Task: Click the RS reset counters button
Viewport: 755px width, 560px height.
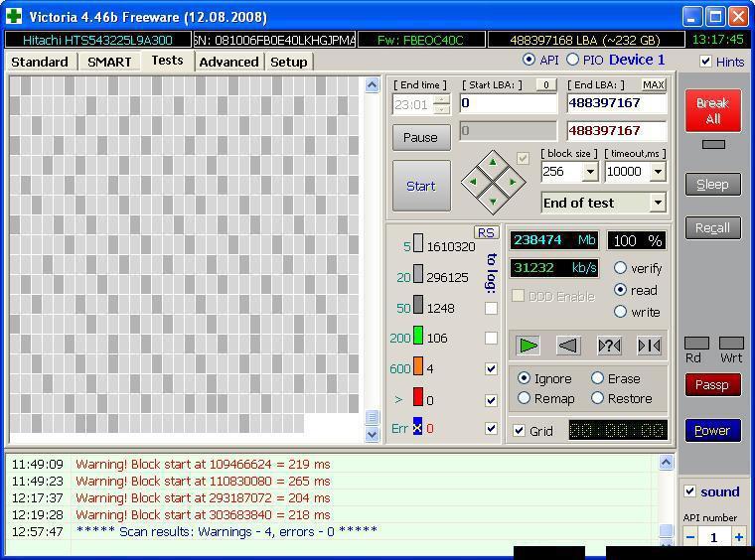Action: (486, 232)
